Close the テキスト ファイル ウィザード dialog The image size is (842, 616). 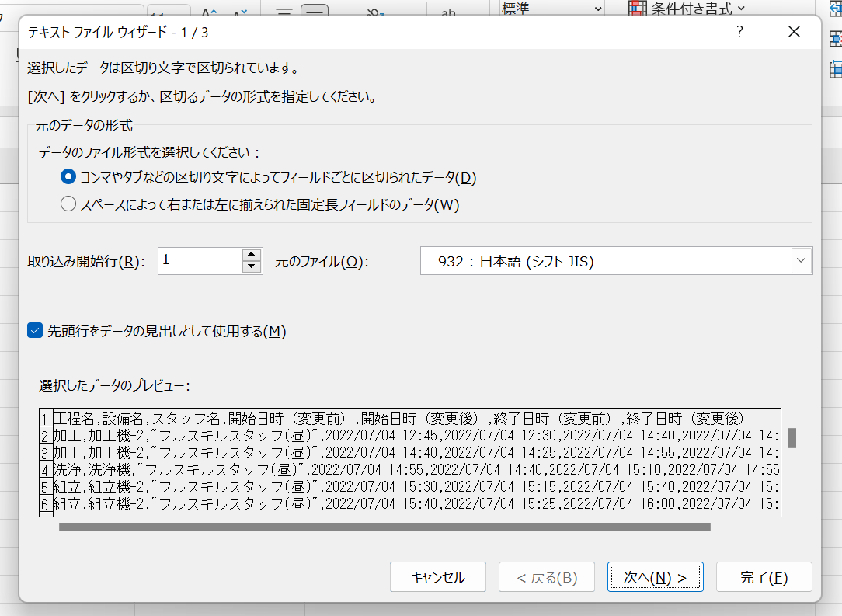(x=794, y=32)
